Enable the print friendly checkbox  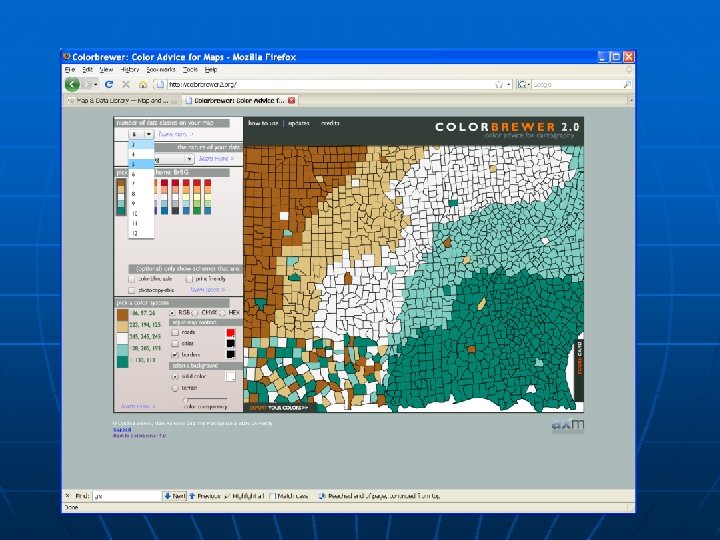point(189,279)
